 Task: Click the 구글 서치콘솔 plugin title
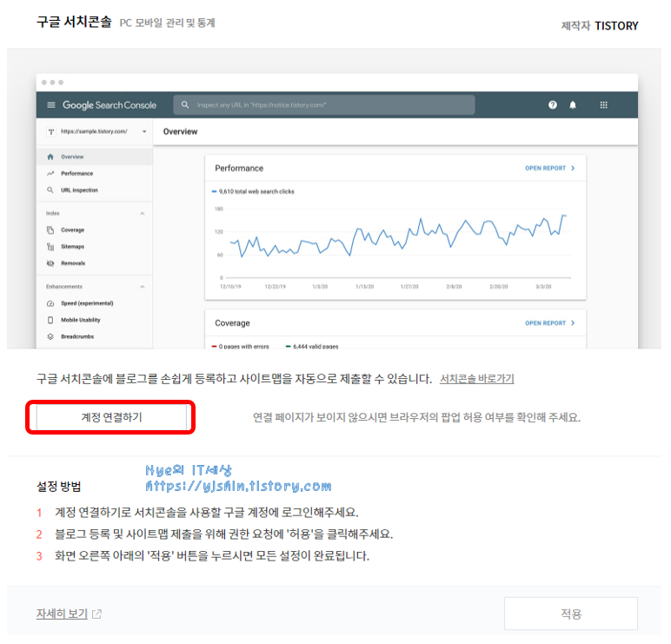click(x=74, y=22)
